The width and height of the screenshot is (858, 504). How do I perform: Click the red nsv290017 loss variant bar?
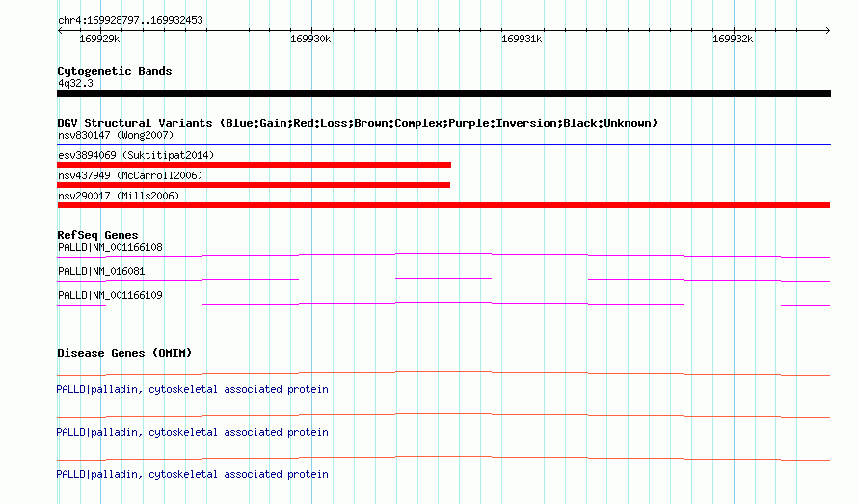443,205
